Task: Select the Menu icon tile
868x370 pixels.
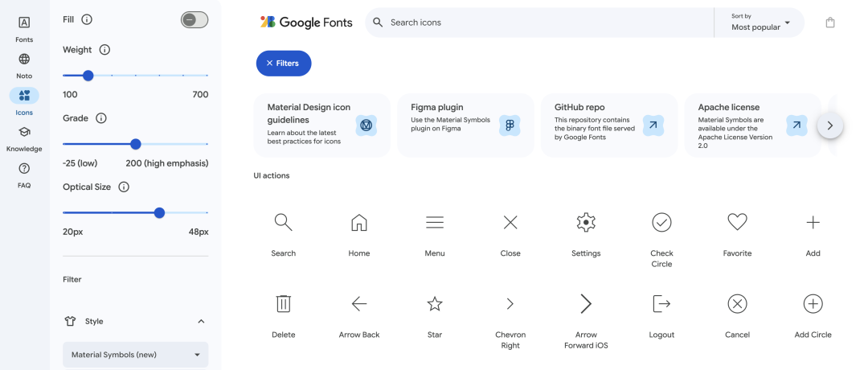Action: coord(435,234)
